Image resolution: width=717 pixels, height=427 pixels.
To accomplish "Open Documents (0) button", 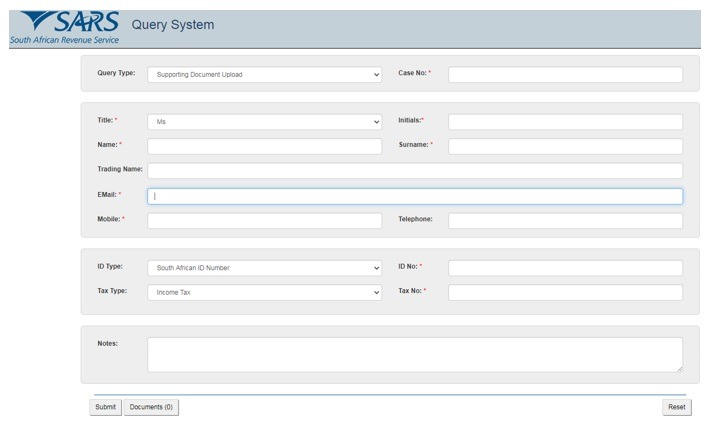I will tap(151, 407).
